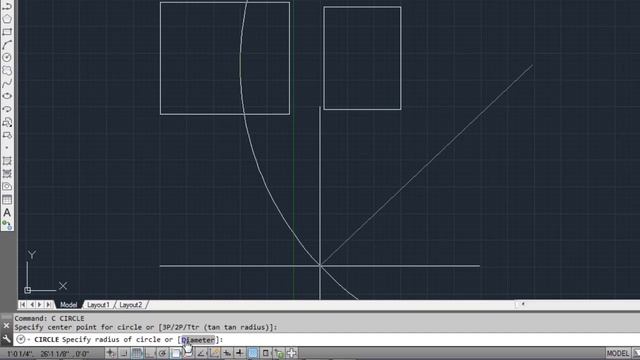The width and height of the screenshot is (640, 360).
Task: Select the Spline tool
Action: pos(7,83)
